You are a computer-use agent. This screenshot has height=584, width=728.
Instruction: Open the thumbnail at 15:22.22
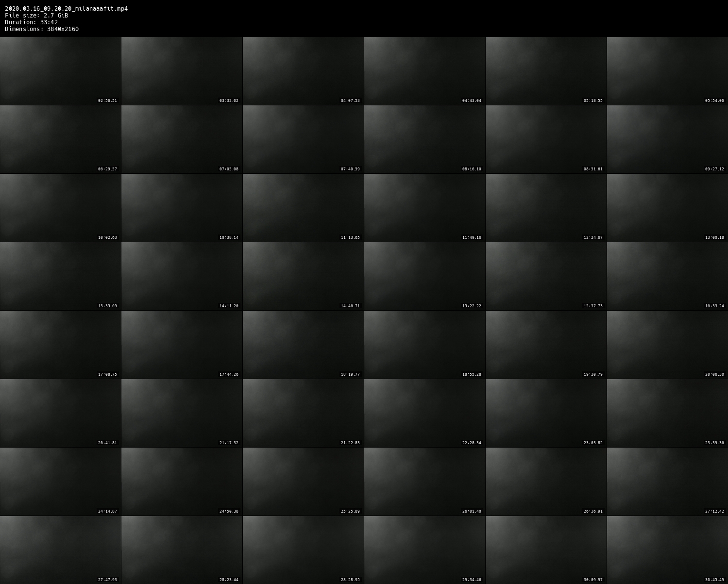(x=424, y=276)
